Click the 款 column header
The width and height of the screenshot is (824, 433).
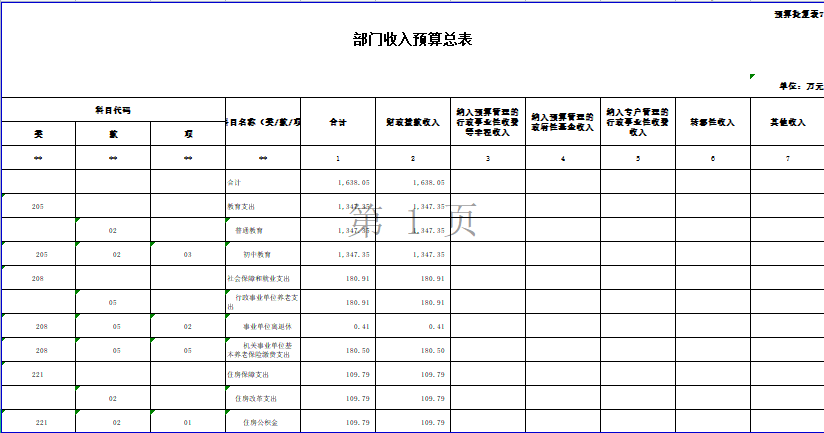[x=113, y=134]
